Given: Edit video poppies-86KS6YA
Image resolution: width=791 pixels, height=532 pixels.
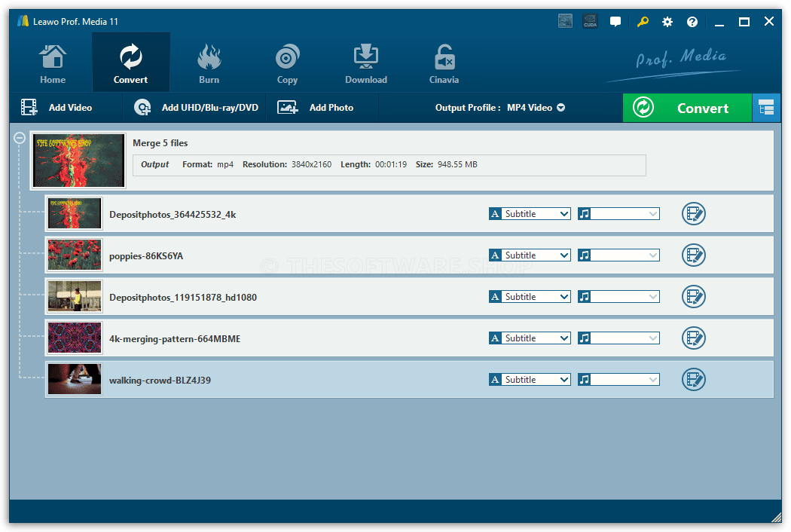Looking at the screenshot, I should pos(694,255).
